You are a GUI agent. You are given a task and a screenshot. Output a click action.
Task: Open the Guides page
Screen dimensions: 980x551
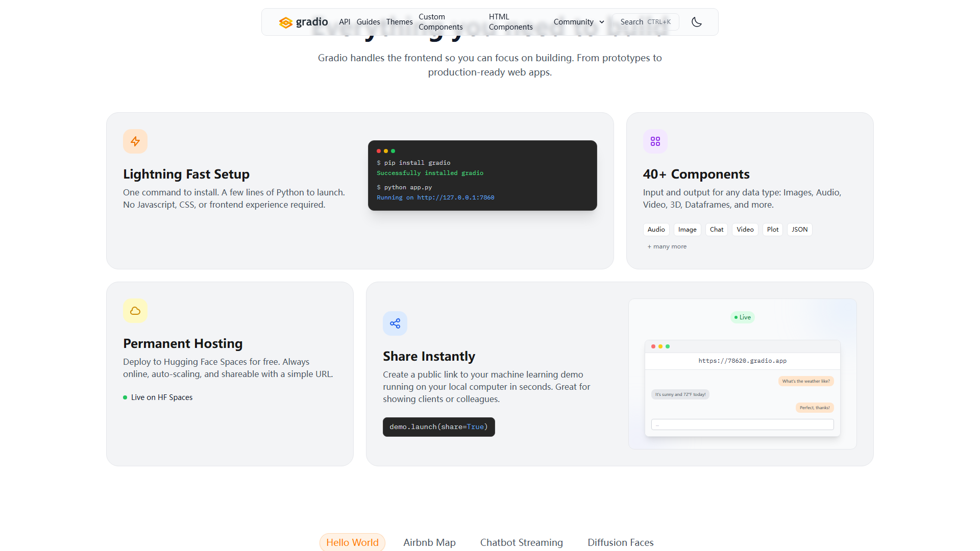(x=368, y=22)
